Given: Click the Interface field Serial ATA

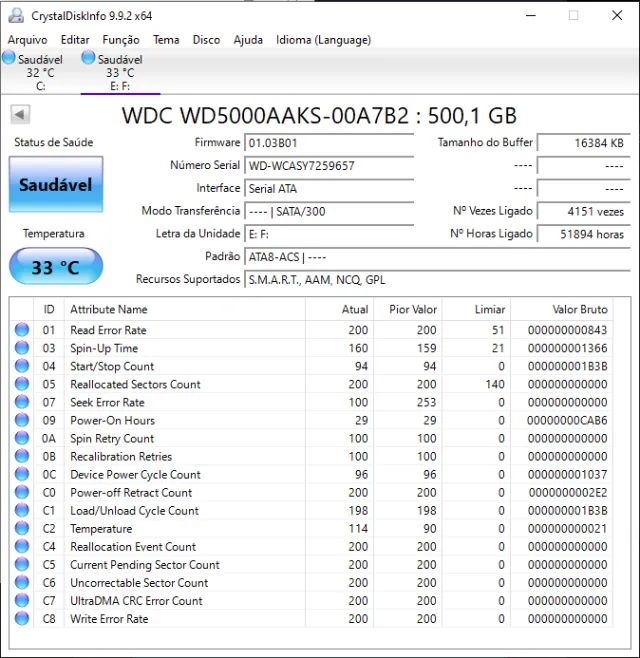Looking at the screenshot, I should coord(329,188).
